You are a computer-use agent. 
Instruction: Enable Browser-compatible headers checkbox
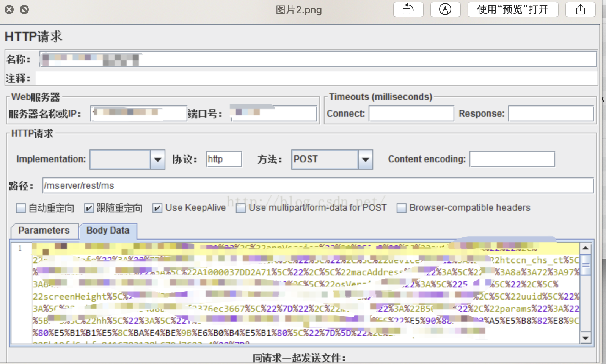tap(402, 208)
